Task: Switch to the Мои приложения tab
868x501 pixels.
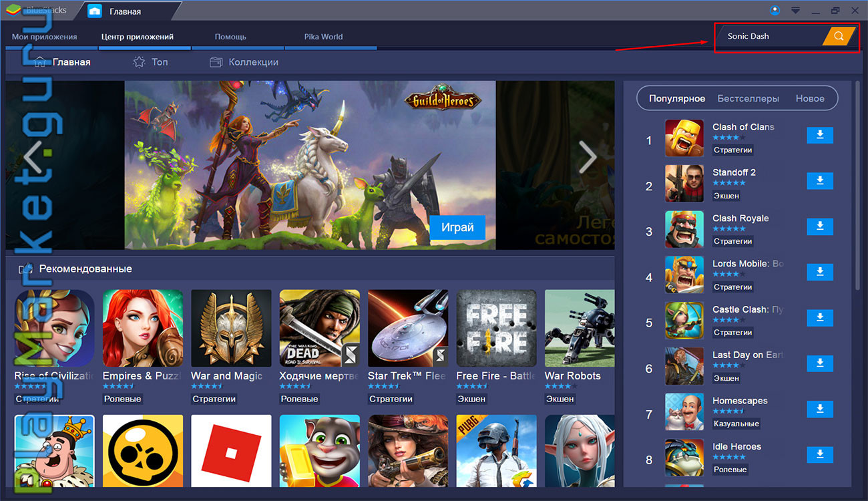Action: pos(45,37)
